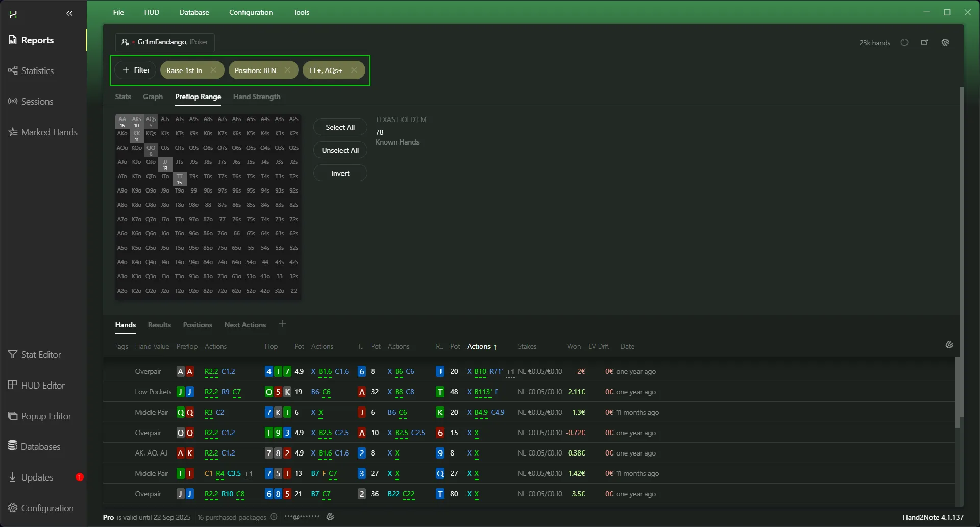Remove the Position: BTN filter chip
Viewport: 980px width, 527px height.
point(288,70)
